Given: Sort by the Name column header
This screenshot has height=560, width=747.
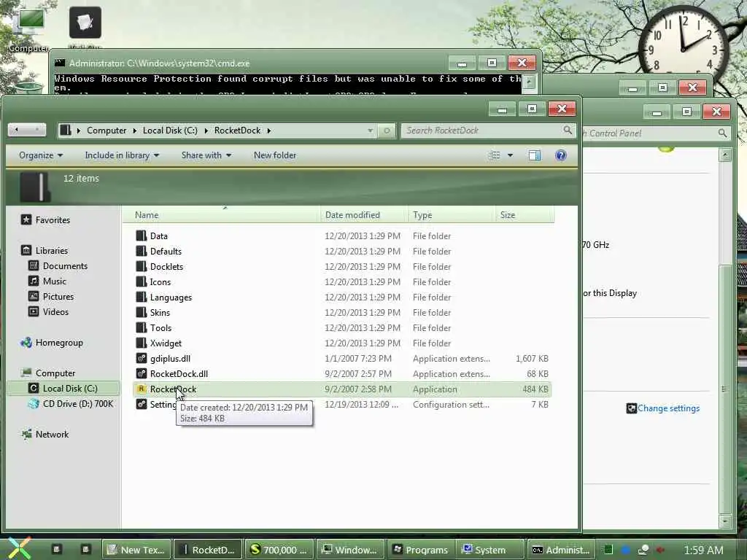Looking at the screenshot, I should pyautogui.click(x=222, y=215).
